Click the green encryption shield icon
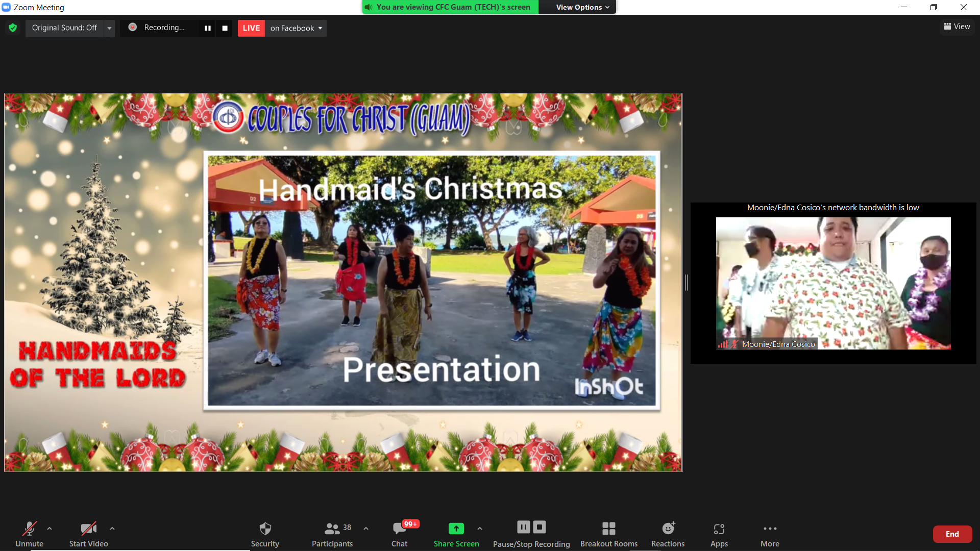This screenshot has width=980, height=551. coord(13,28)
